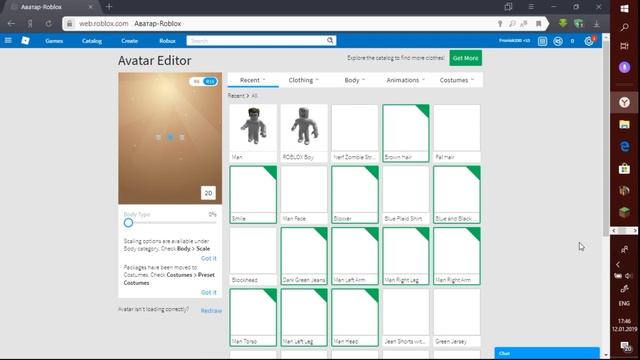Image resolution: width=640 pixels, height=360 pixels.
Task: Click the page vertical scrollbar thumb
Action: coord(606,139)
